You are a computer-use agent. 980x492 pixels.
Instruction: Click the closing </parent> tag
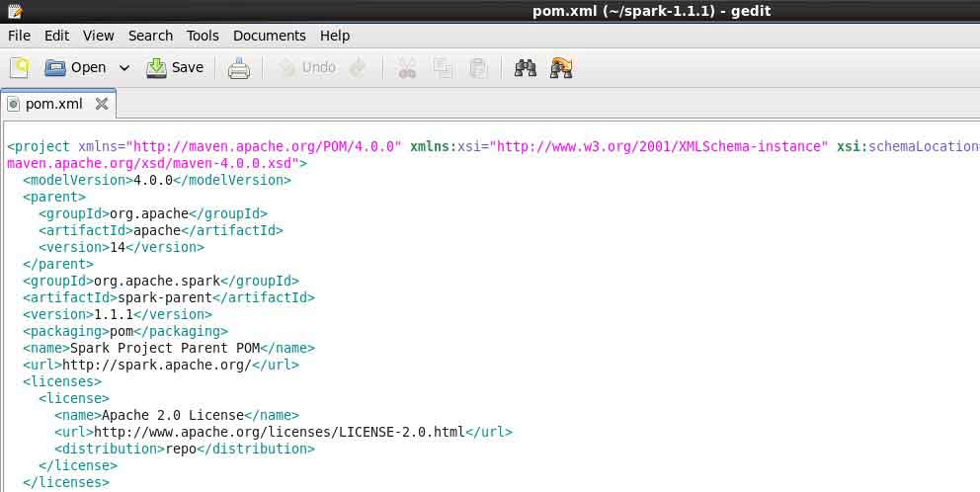[x=58, y=264]
